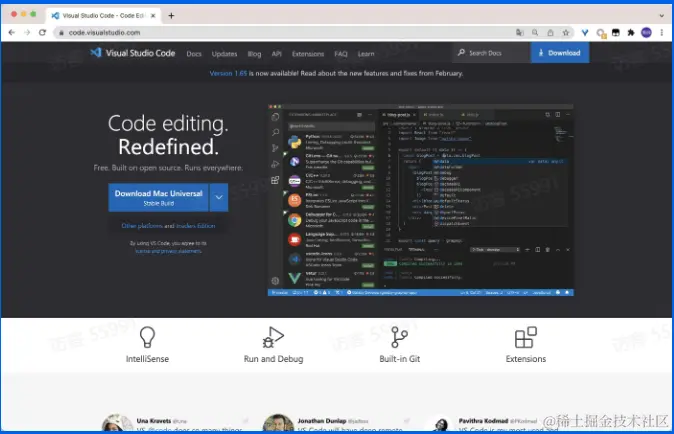Click the IntelliSense label text
The image size is (674, 434).
[x=147, y=359]
